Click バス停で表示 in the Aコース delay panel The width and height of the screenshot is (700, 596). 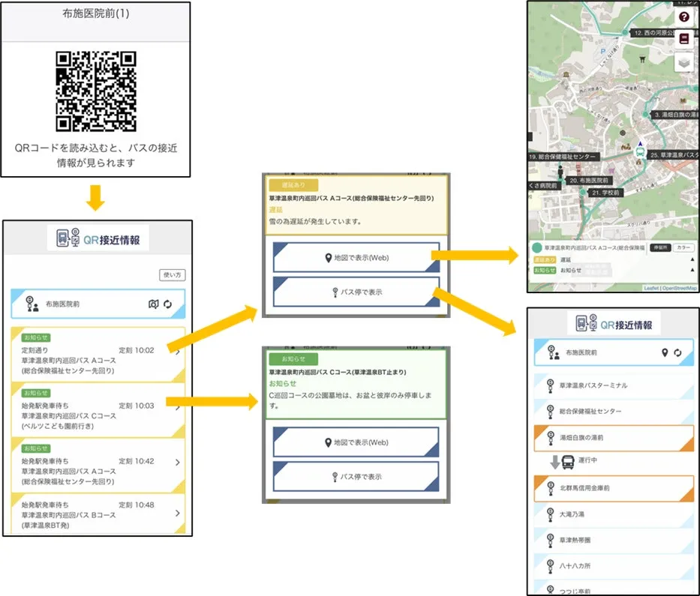tap(356, 292)
